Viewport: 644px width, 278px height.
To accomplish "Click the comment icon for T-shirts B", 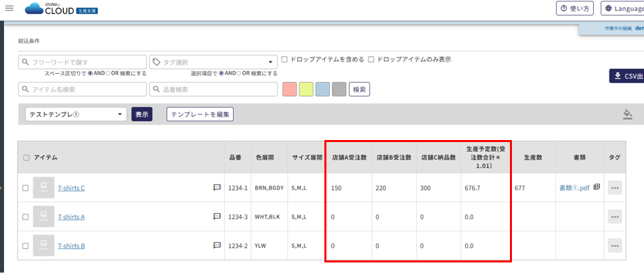I will 217,246.
